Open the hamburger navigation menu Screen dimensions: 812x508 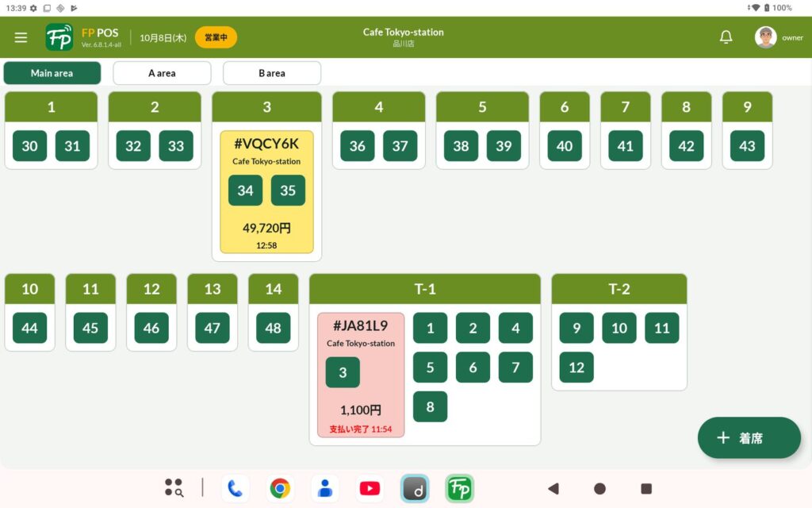pyautogui.click(x=21, y=37)
